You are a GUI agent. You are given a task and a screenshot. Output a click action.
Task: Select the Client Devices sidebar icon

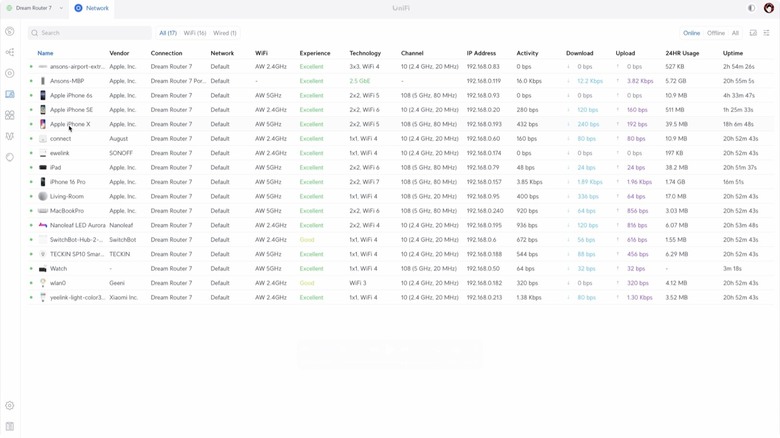point(9,94)
